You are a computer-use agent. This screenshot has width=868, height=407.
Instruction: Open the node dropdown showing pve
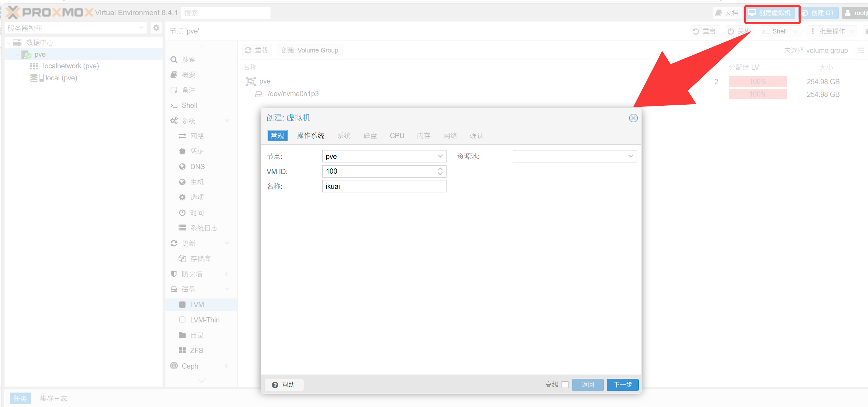(x=440, y=156)
